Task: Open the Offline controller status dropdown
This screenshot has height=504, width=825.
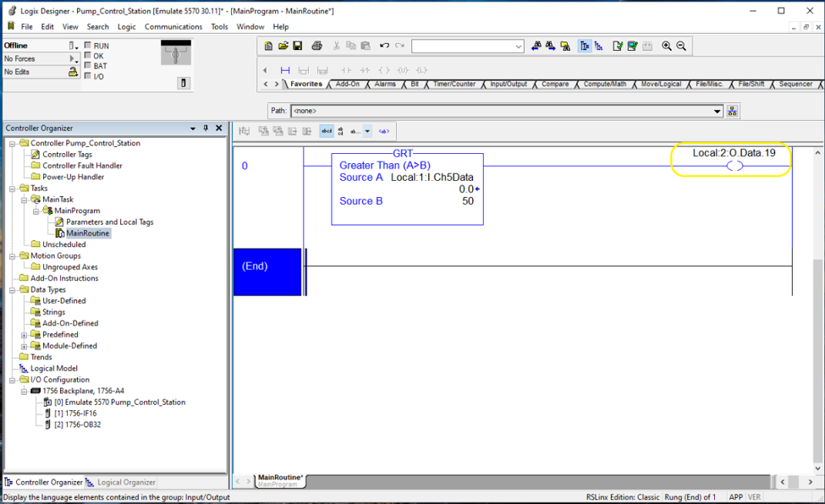Action: click(x=73, y=46)
